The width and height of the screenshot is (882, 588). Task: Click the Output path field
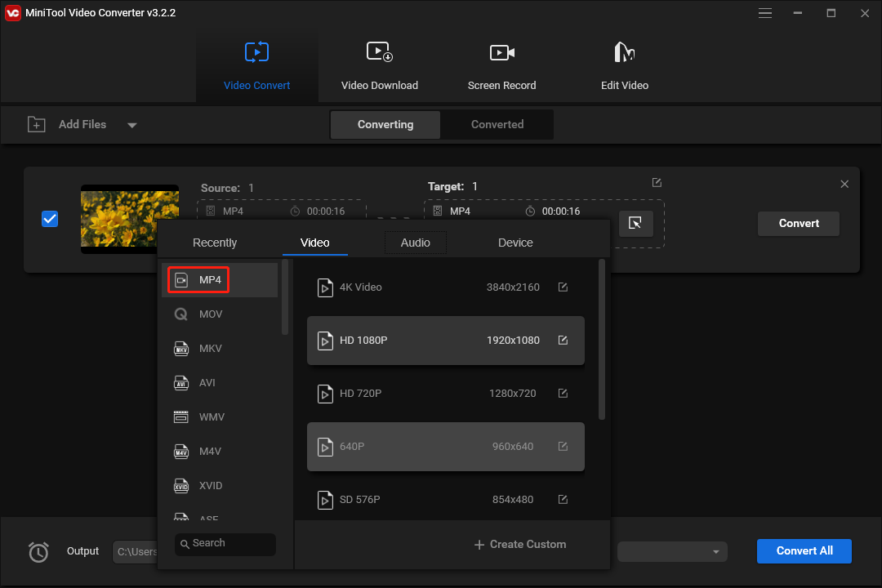click(135, 551)
